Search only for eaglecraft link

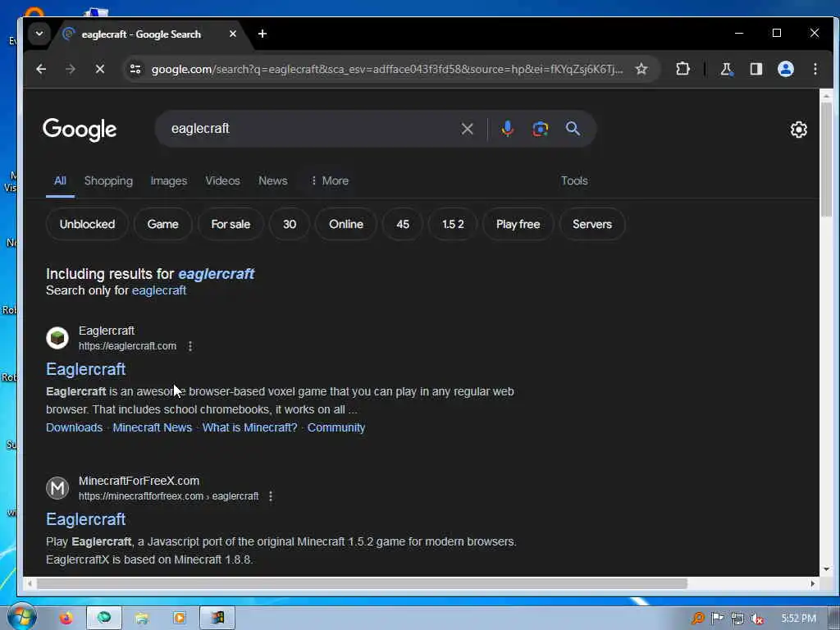159,290
